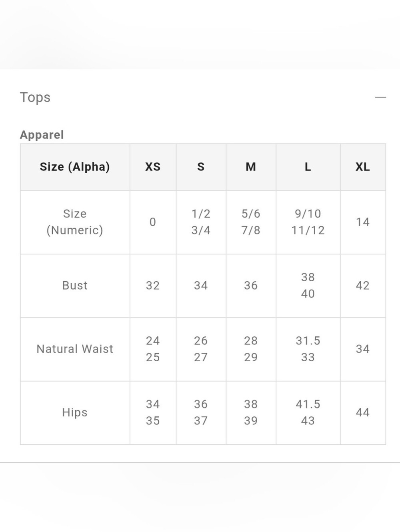
Task: Select the M column header
Action: coord(251,167)
